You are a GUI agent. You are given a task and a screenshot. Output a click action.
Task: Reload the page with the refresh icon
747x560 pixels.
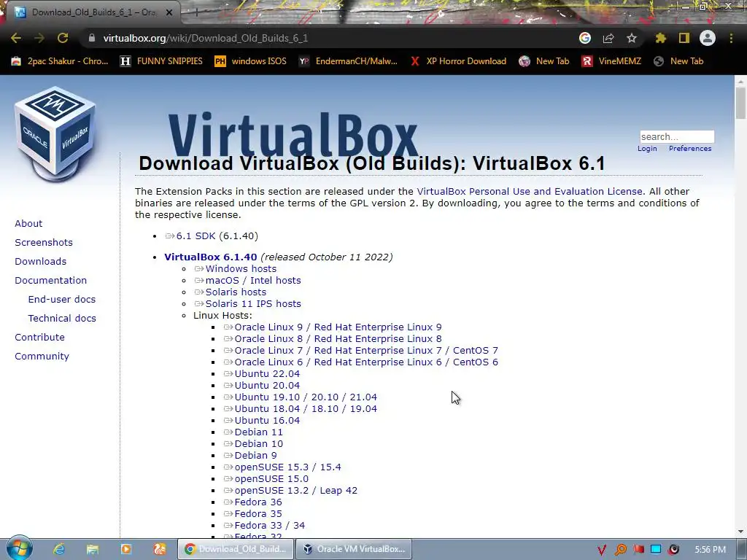coord(63,38)
